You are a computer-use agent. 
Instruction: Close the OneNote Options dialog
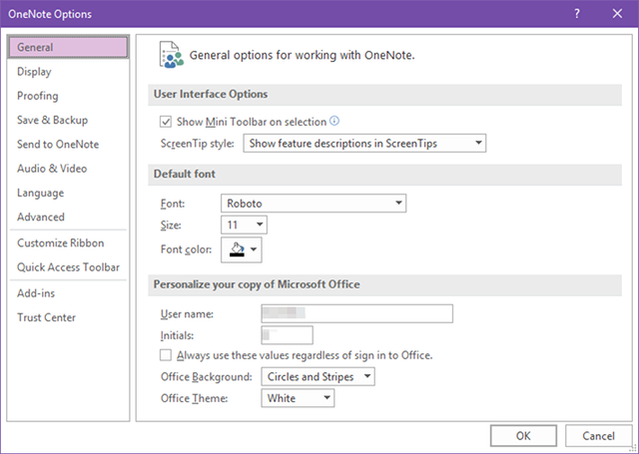(617, 13)
